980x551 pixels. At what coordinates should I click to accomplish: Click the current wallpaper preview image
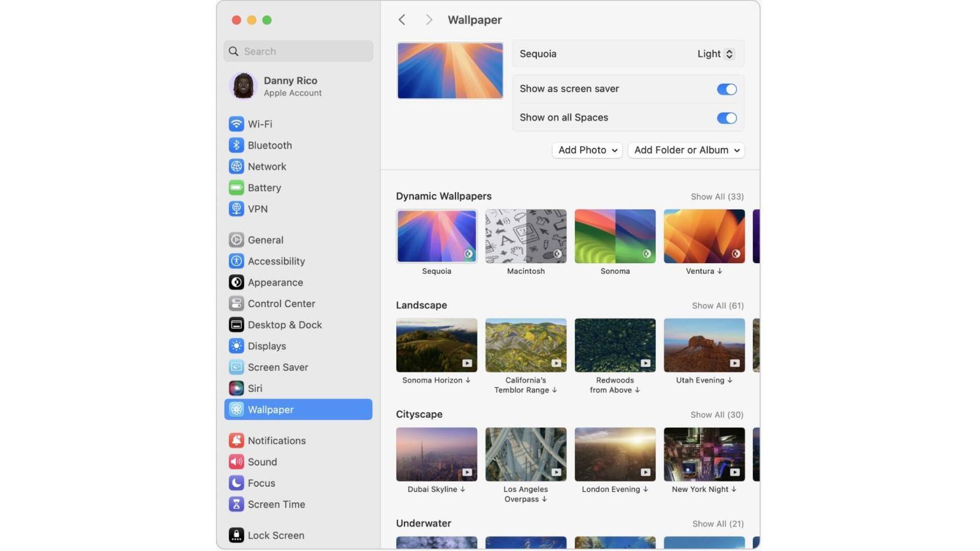coord(450,70)
